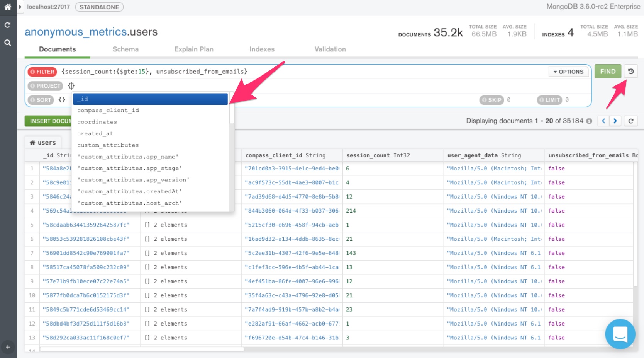Expand the array icon in row 9
The width and height of the screenshot is (644, 358).
pyautogui.click(x=147, y=281)
